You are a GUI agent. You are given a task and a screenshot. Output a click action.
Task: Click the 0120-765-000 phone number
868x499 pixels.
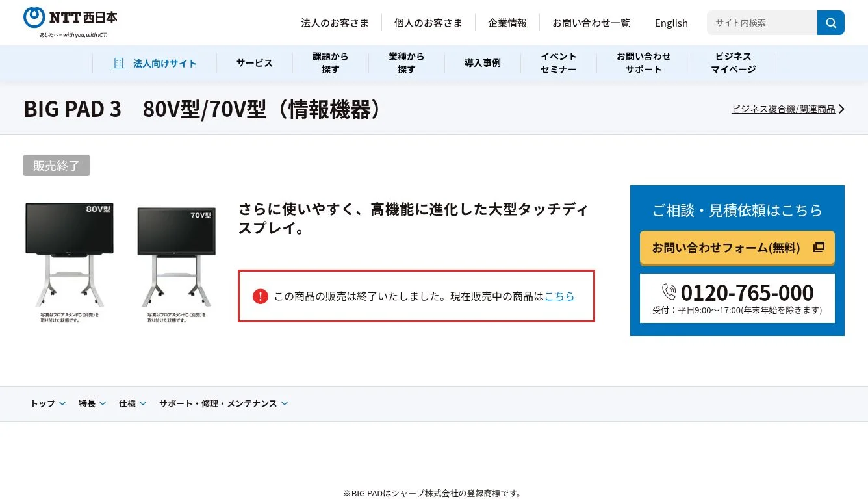coord(747,292)
